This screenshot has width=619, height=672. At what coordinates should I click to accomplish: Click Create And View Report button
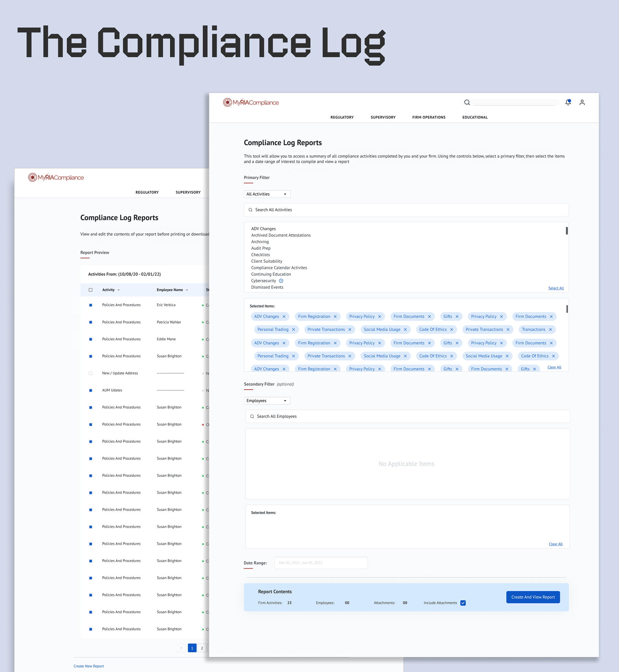pyautogui.click(x=533, y=597)
